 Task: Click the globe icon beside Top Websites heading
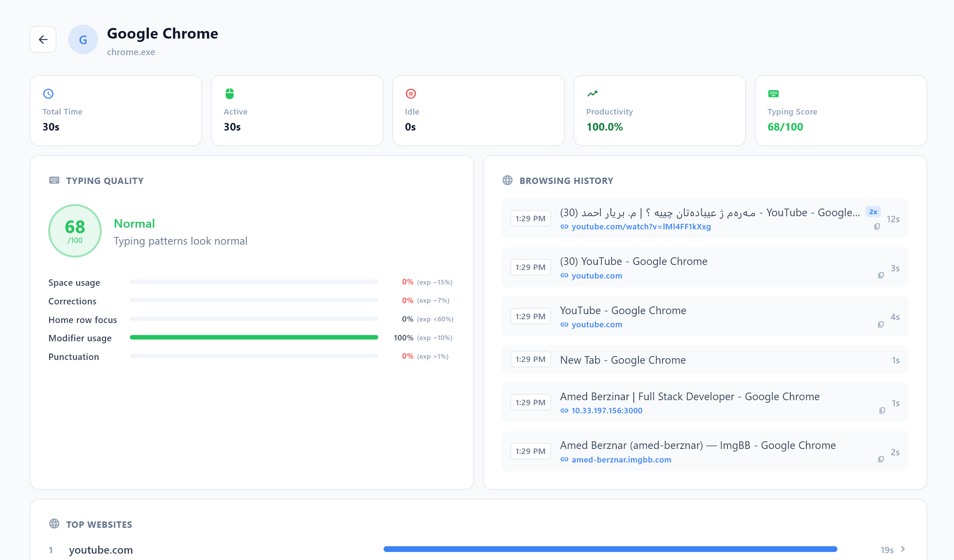[54, 524]
